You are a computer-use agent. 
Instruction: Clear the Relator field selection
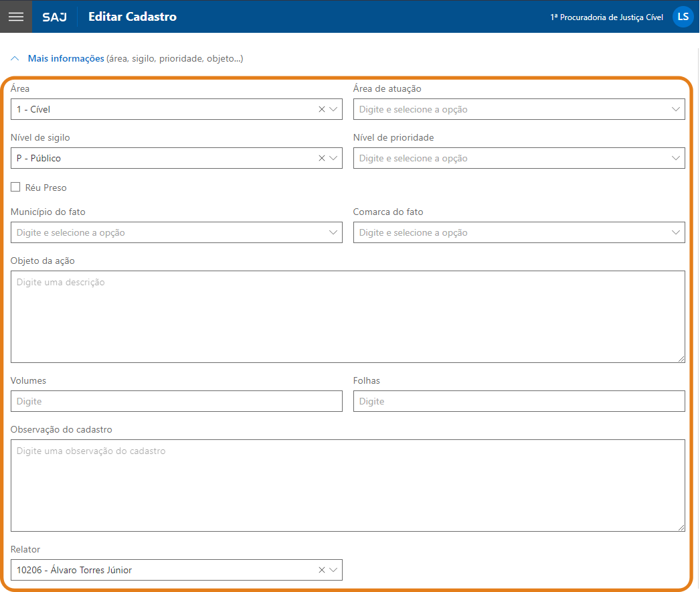(x=321, y=570)
